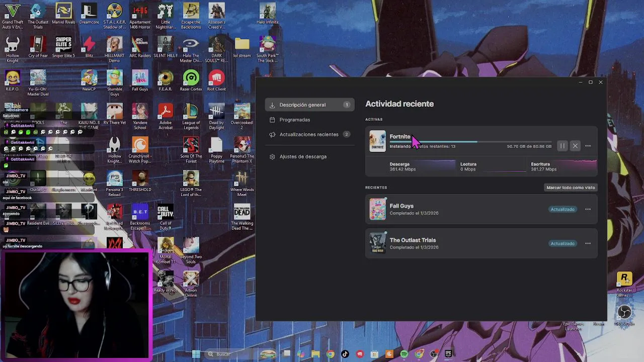Image resolution: width=644 pixels, height=362 pixels.
Task: Open The Outlast Trials options menu
Action: [588, 243]
